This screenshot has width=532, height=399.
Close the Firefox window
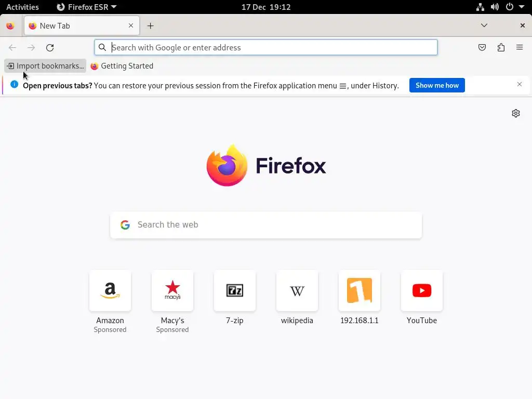coord(523,25)
